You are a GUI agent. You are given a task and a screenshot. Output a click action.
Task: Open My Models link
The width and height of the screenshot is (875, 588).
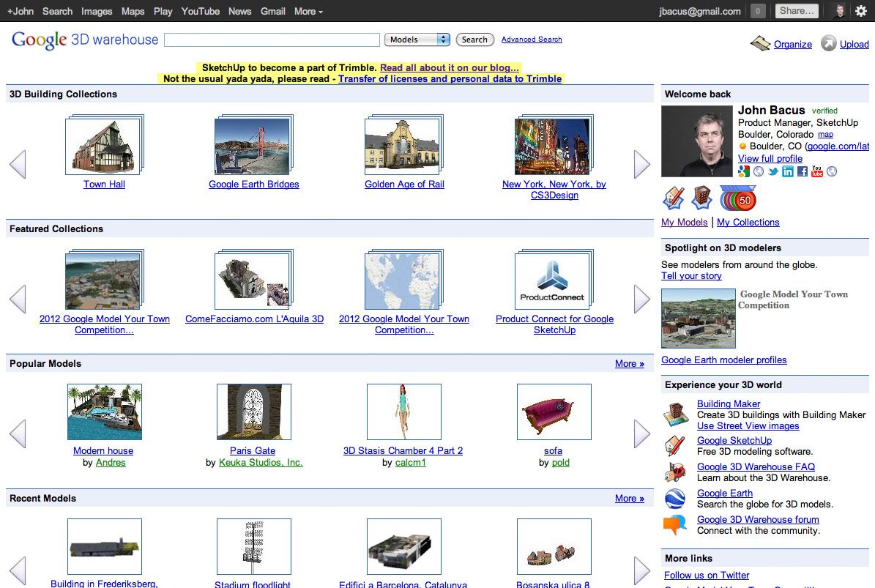point(684,222)
